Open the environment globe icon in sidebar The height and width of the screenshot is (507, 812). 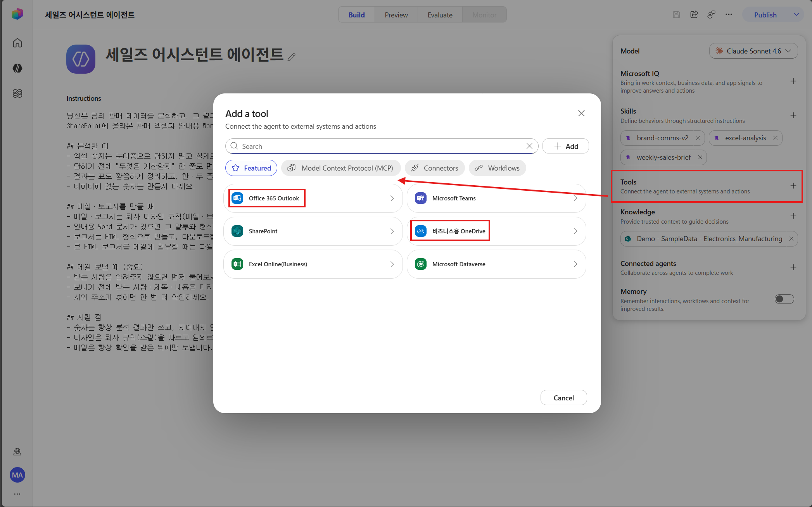[17, 452]
